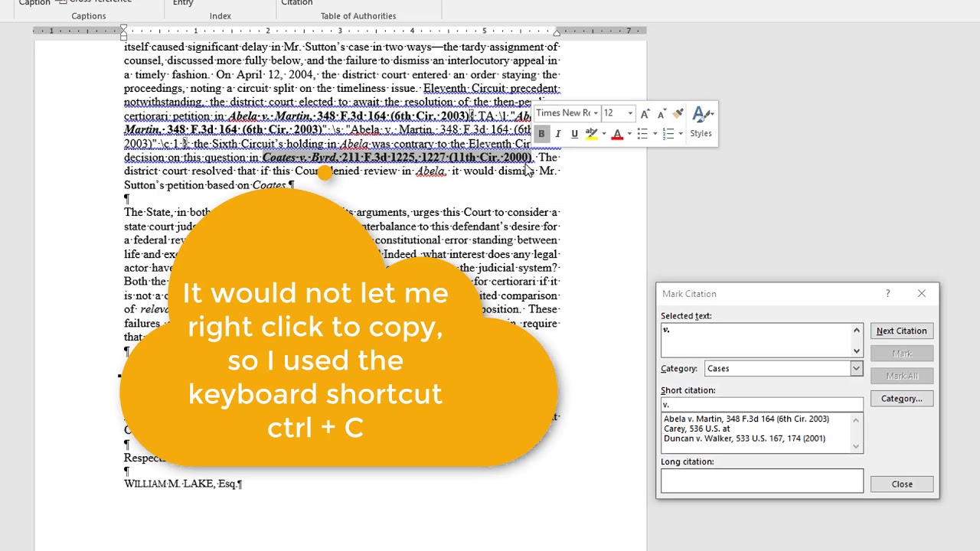Select Carey, 536 U.S. at citation entry

pos(697,429)
